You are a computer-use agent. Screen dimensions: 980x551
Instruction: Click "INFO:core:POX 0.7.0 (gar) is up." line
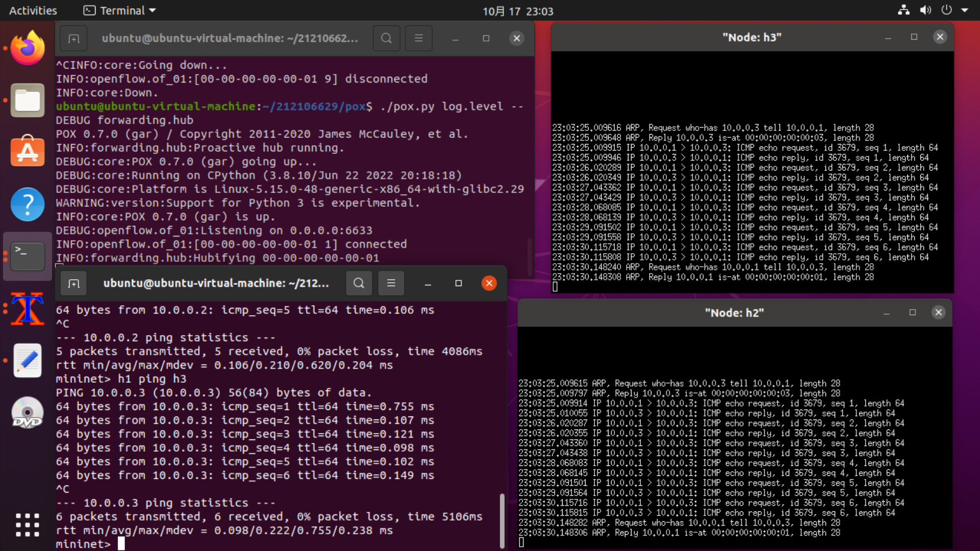[166, 217]
